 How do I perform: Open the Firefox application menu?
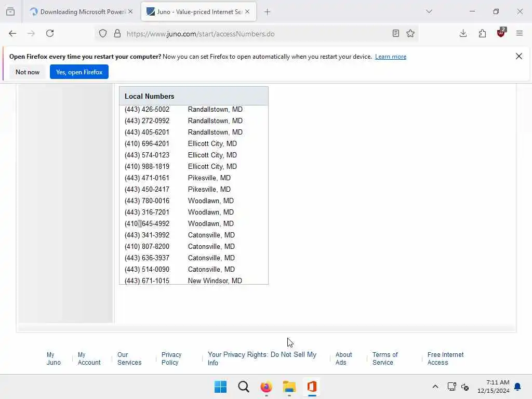click(x=520, y=34)
